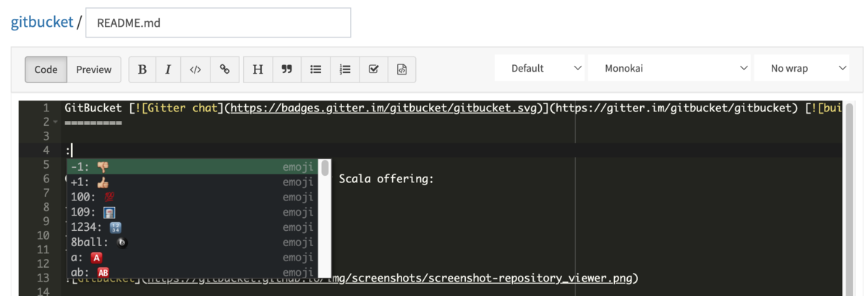Edit the README.md filename field
Image resolution: width=868 pixels, height=296 pixels.
tap(218, 23)
